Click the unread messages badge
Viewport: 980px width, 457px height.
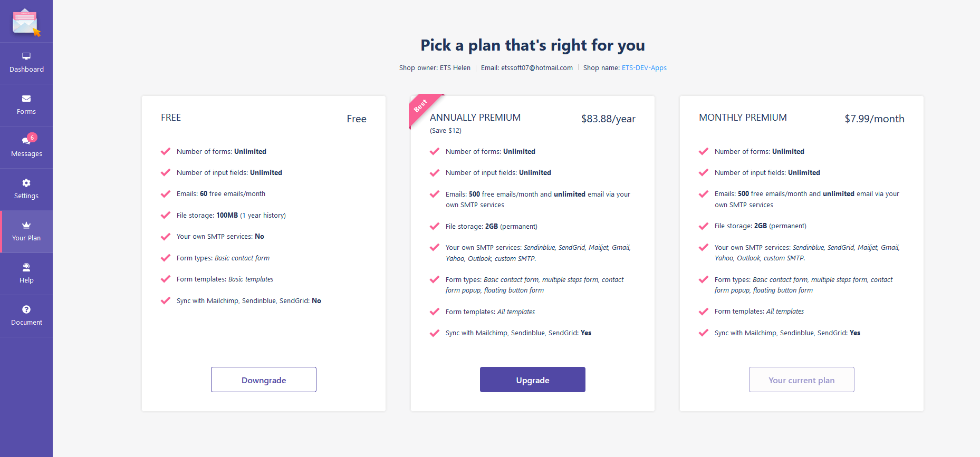[x=32, y=138]
